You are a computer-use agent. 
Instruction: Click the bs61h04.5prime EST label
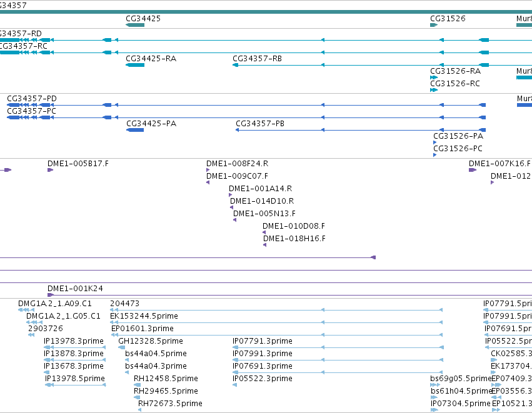(x=461, y=392)
